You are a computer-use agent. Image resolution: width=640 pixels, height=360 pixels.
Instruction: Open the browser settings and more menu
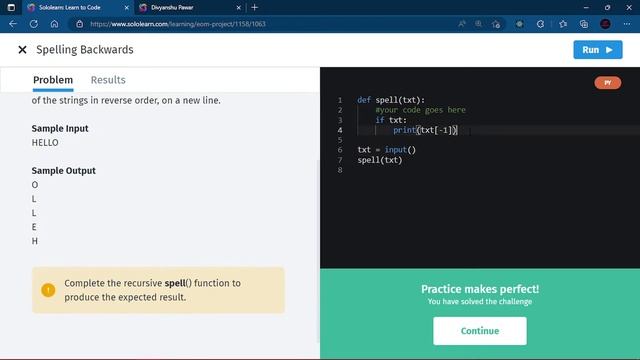pyautogui.click(x=627, y=24)
